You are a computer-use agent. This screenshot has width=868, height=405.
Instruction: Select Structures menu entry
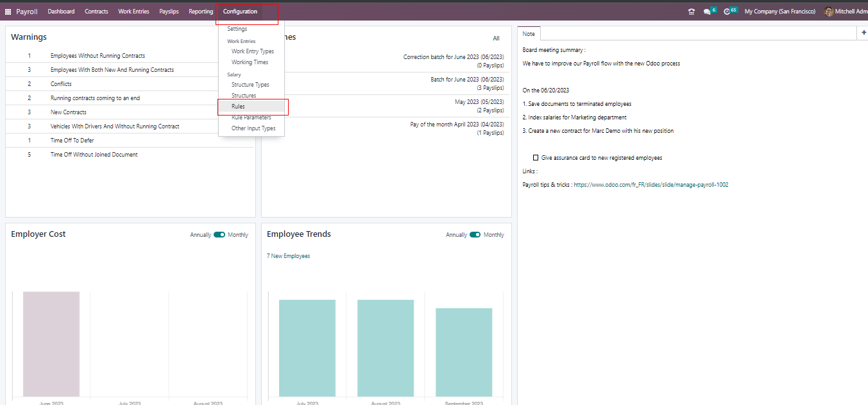pyautogui.click(x=244, y=96)
